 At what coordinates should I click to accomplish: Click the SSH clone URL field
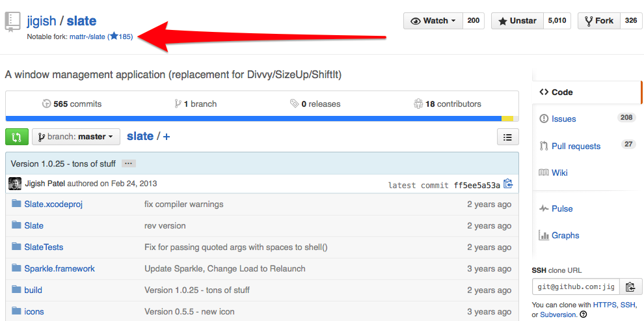[x=576, y=287]
